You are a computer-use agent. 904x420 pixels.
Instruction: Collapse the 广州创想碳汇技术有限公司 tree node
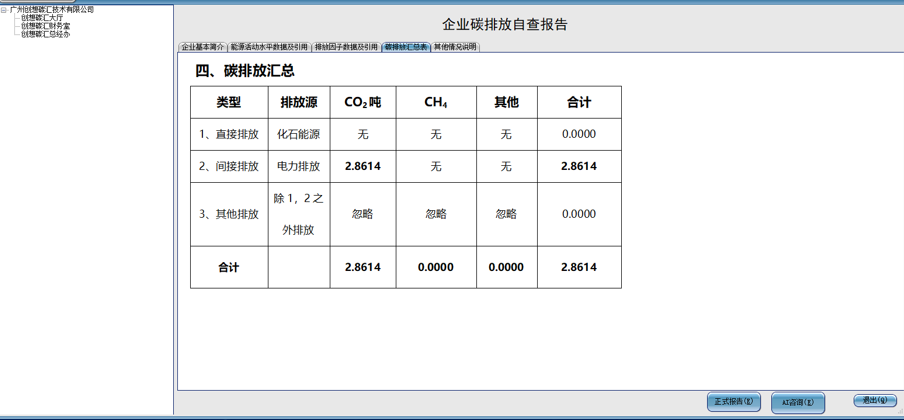4,10
